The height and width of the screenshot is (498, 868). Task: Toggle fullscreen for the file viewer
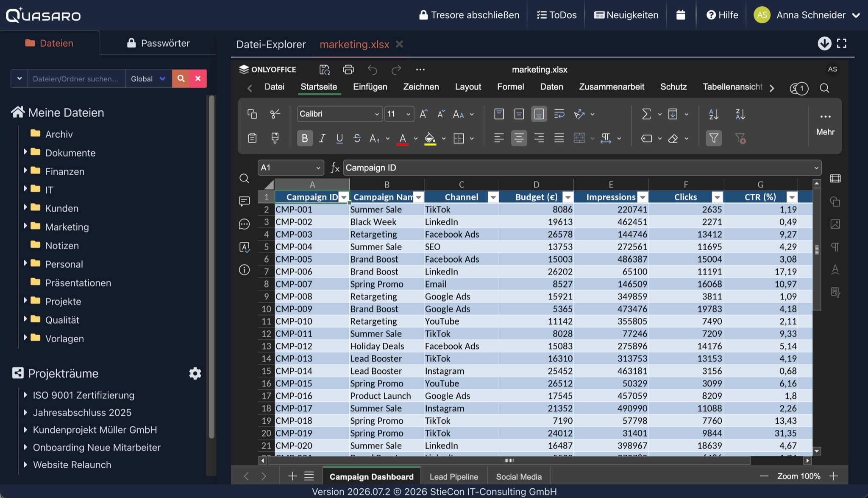[x=842, y=43]
